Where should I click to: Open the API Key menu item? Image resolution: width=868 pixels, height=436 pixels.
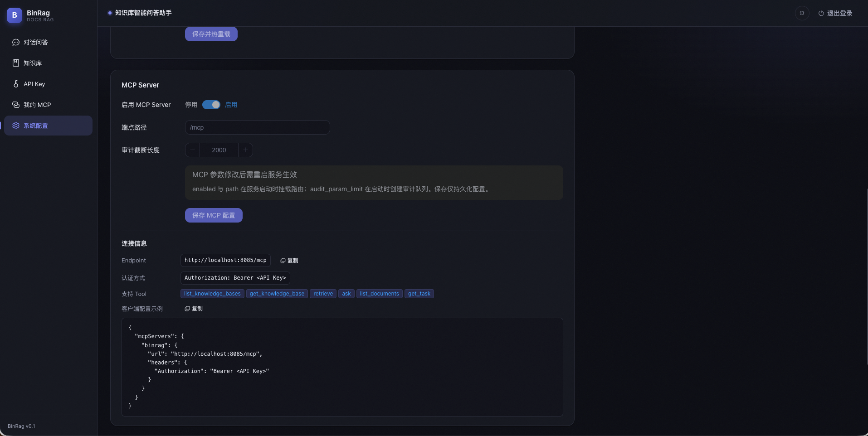pyautogui.click(x=48, y=84)
